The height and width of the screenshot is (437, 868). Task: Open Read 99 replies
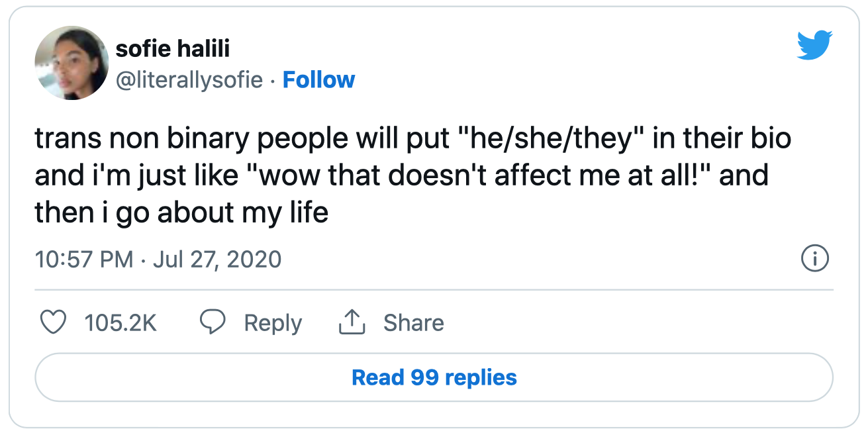pos(434,377)
